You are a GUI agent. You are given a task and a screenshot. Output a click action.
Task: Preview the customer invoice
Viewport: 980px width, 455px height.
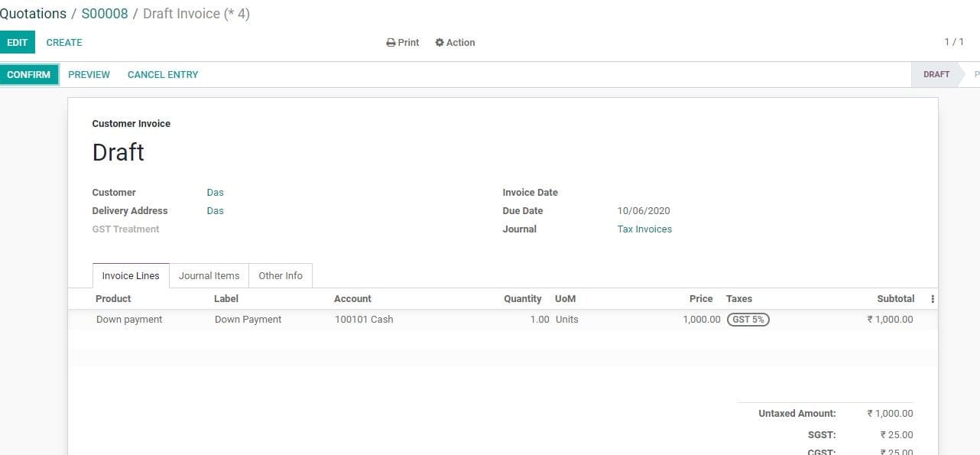(89, 74)
